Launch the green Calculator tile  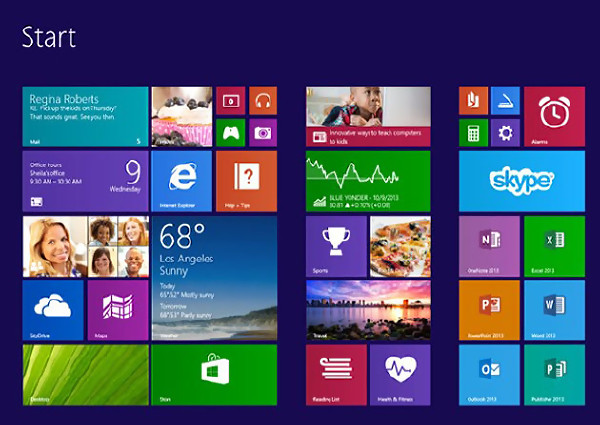(473, 133)
